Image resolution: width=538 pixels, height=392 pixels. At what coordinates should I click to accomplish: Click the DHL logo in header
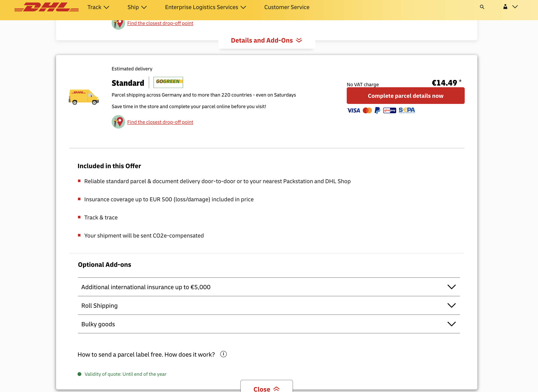point(47,7)
